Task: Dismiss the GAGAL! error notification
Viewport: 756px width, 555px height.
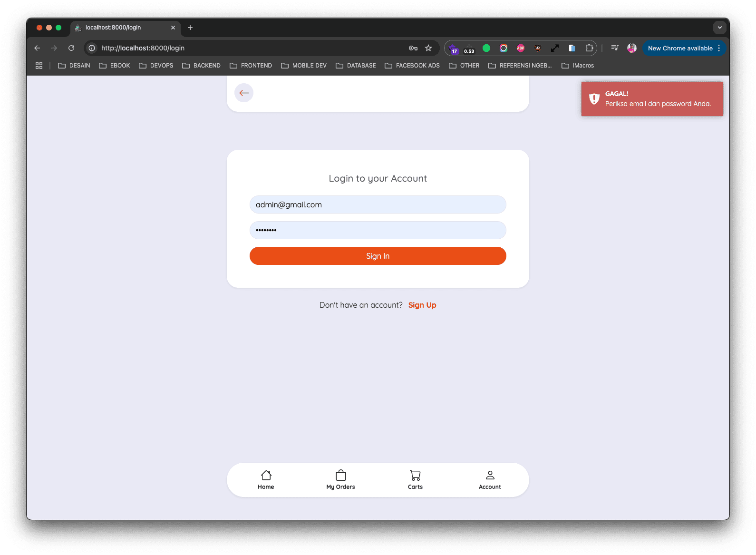Action: (x=652, y=99)
